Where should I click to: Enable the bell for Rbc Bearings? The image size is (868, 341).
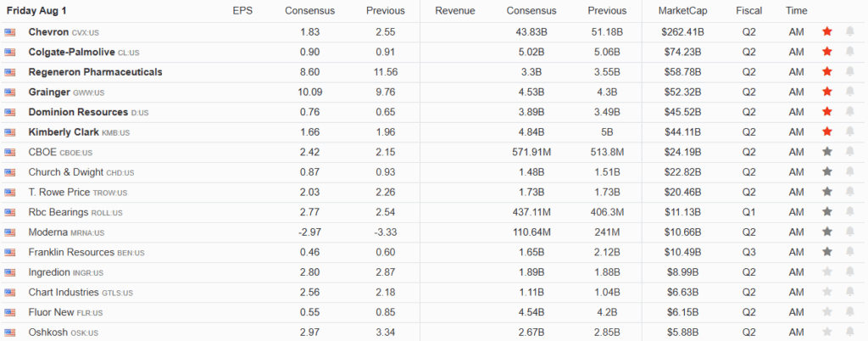pos(849,212)
